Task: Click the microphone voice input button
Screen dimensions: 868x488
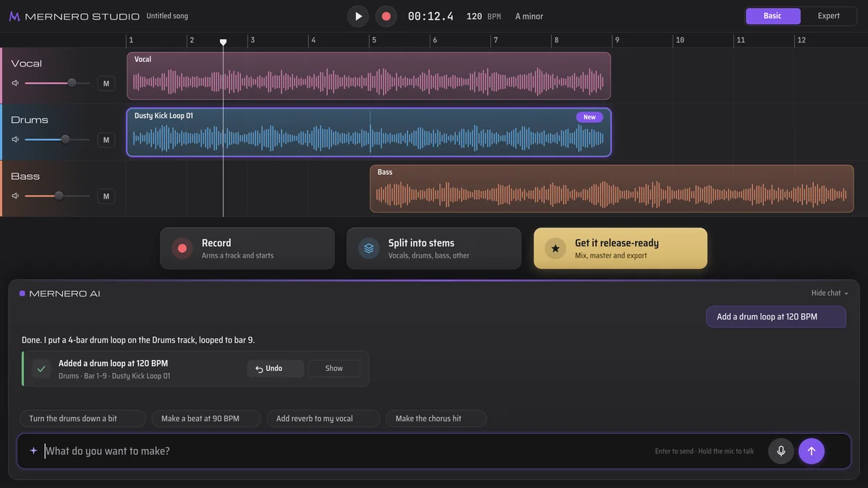Action: pos(781,451)
